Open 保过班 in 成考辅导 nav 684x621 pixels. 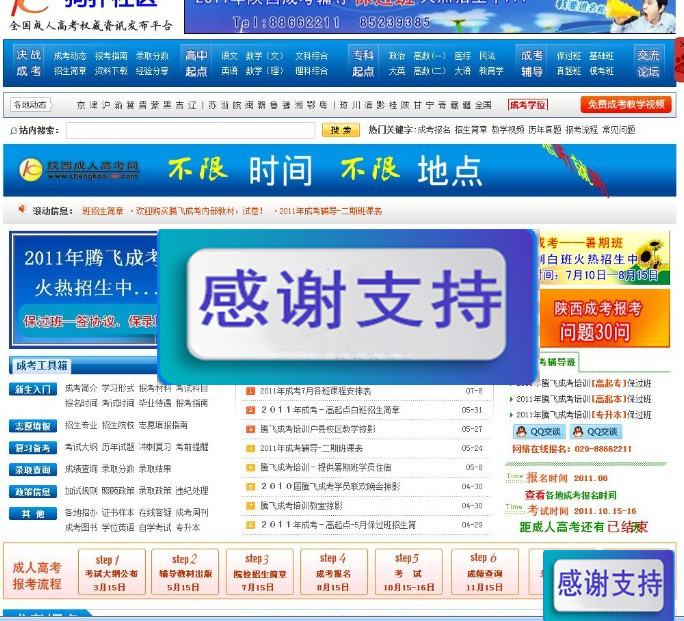[568, 56]
